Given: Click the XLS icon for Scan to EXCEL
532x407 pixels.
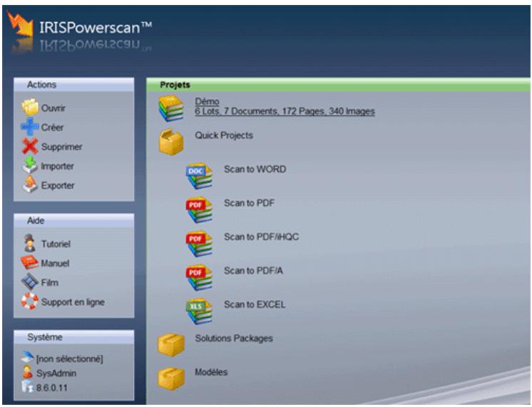Looking at the screenshot, I should tap(199, 311).
